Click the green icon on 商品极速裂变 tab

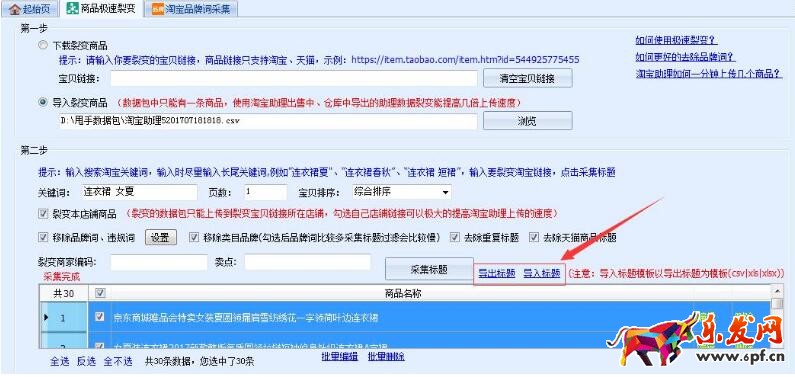[73, 9]
